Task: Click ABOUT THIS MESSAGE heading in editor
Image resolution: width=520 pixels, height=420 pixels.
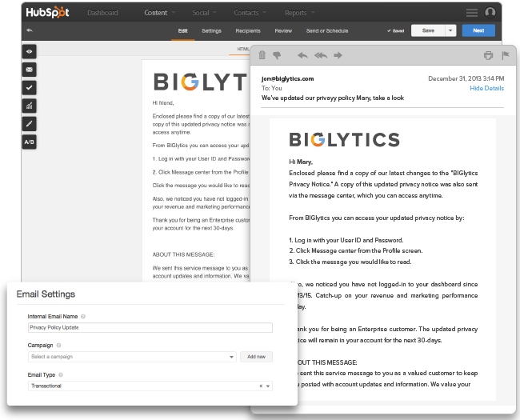Action: pos(183,254)
